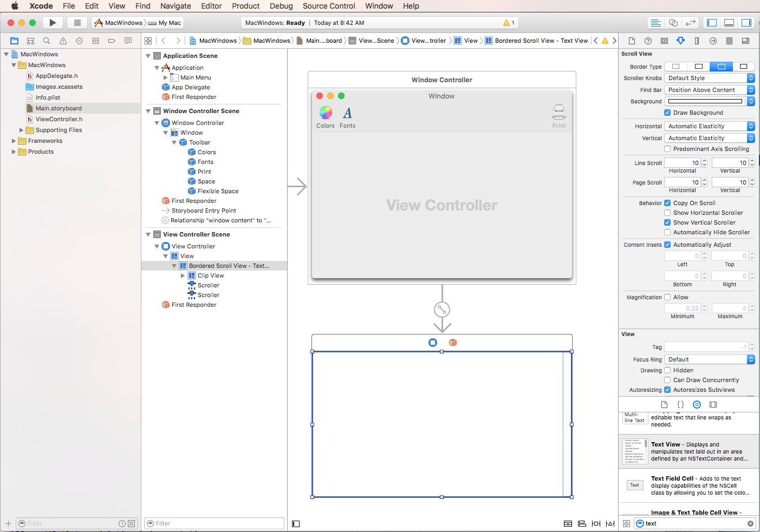Uncheck Copy On Scroll behavior
Viewport: 760px width, 532px height.
point(667,203)
